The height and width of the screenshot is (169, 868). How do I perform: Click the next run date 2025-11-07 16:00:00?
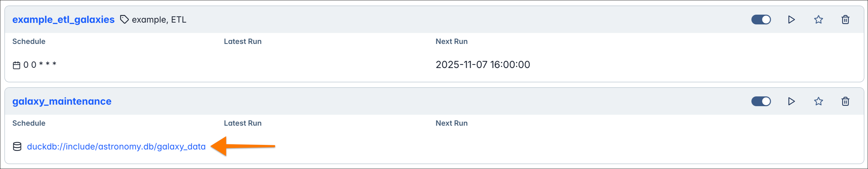click(483, 65)
